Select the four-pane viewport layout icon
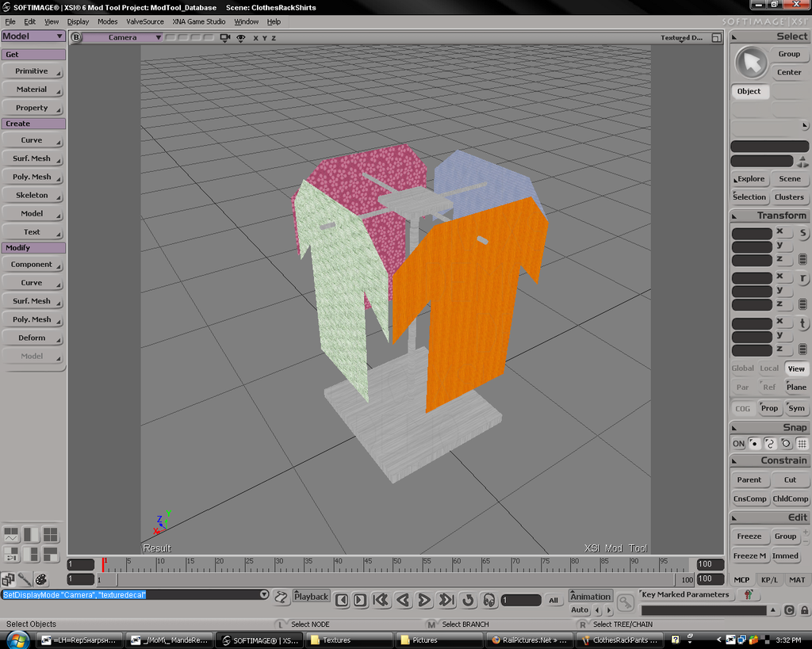812x649 pixels. (x=50, y=535)
